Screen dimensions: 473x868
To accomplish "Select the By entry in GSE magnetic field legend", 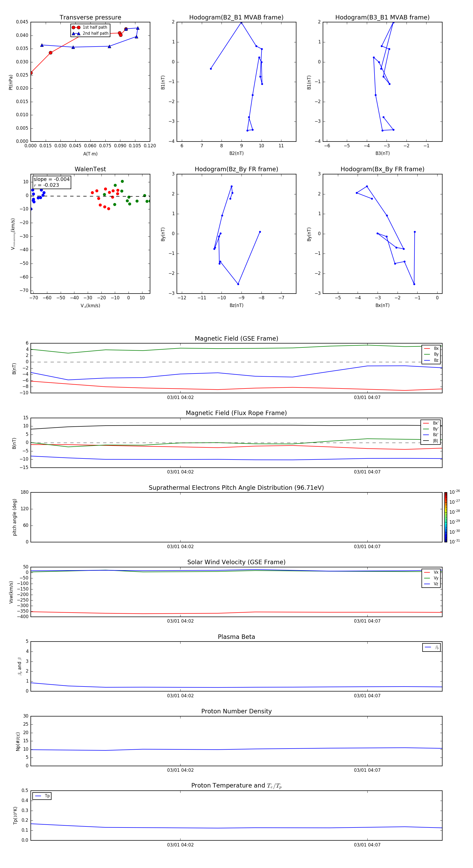I will coord(431,354).
